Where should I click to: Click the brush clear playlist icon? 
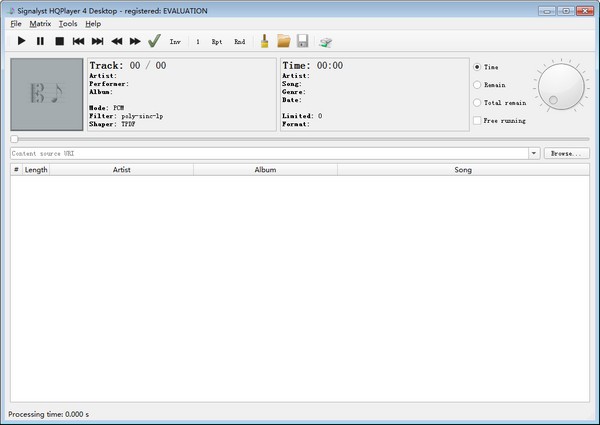[x=264, y=41]
